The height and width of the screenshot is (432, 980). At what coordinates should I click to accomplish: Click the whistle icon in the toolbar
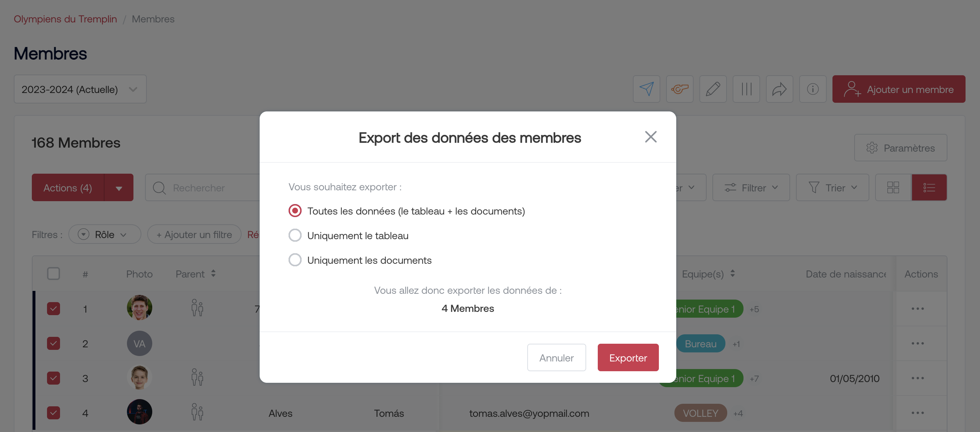click(x=679, y=89)
